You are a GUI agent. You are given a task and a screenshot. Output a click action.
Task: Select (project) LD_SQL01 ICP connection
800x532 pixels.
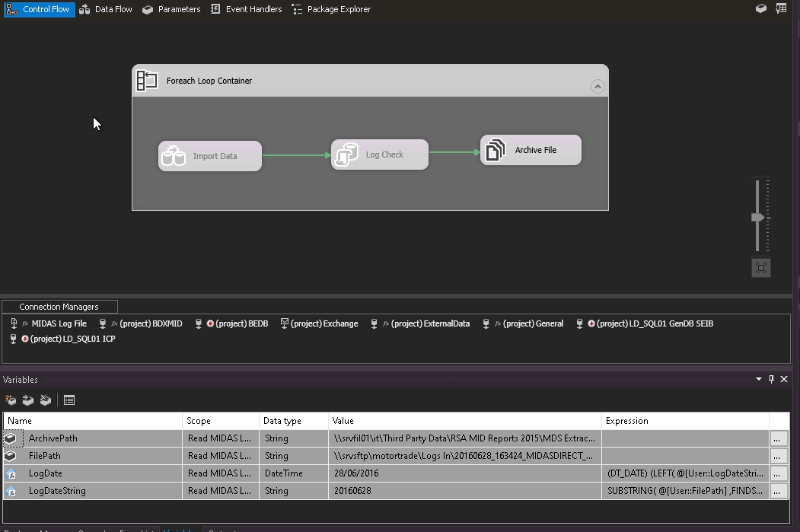[x=62, y=339]
